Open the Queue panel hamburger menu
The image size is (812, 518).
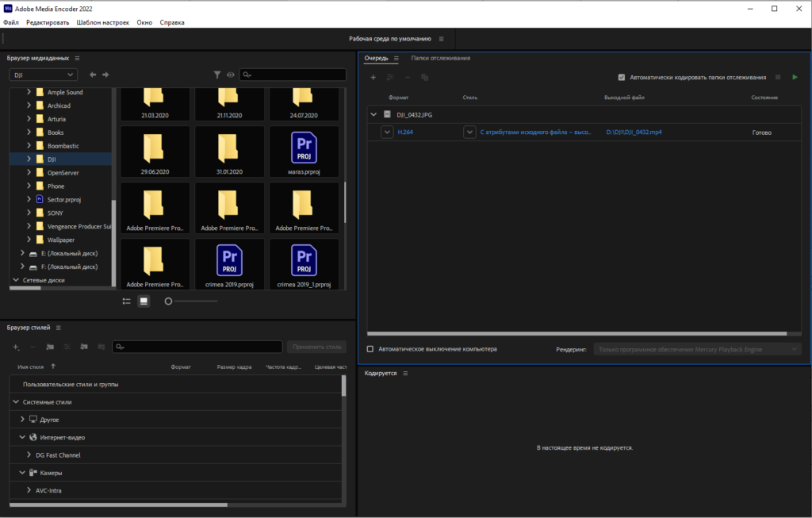(396, 58)
